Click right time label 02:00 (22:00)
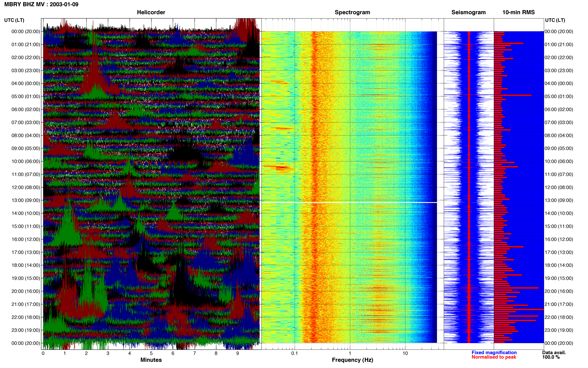588x368 pixels. (x=559, y=57)
